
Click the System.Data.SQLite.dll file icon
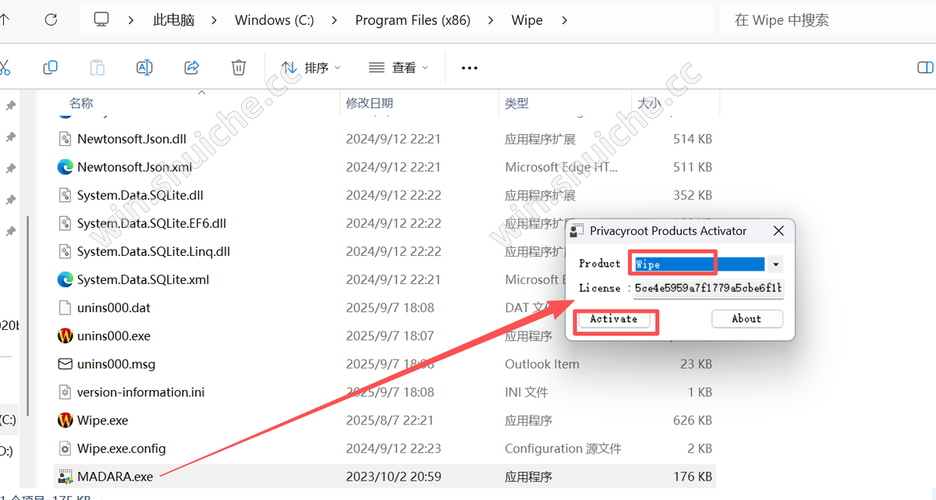coord(64,195)
